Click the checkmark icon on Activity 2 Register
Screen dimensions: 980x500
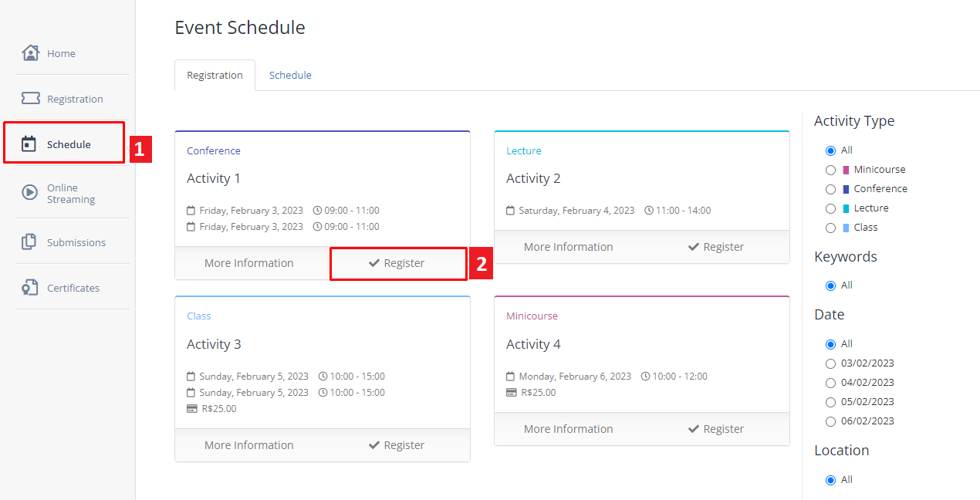coord(693,247)
